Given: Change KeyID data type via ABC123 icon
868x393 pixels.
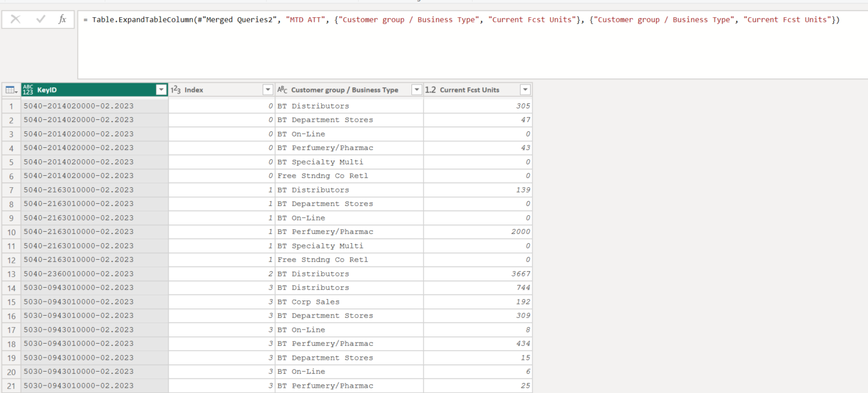Looking at the screenshot, I should pyautogui.click(x=28, y=90).
